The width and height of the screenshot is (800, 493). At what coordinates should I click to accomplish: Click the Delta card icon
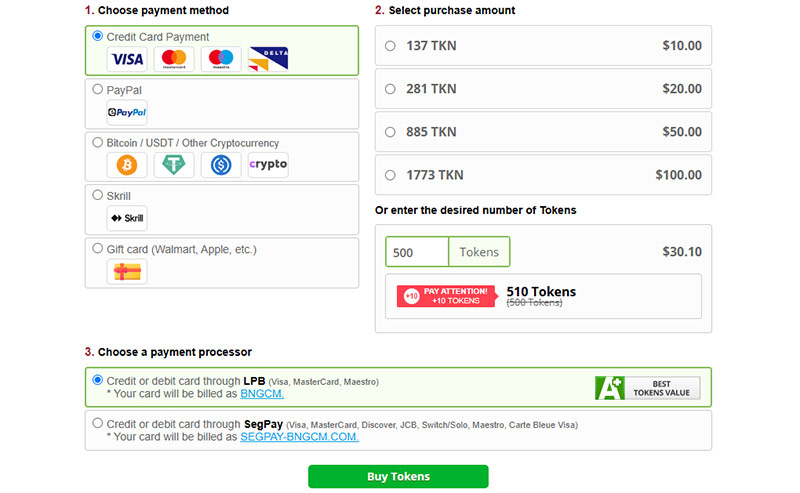pos(268,59)
